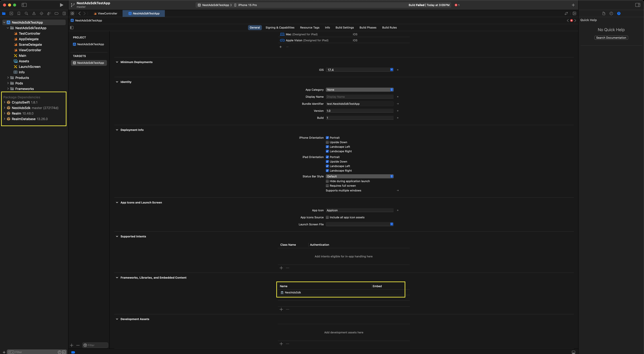Expand the Pods folder in navigator

click(8, 83)
